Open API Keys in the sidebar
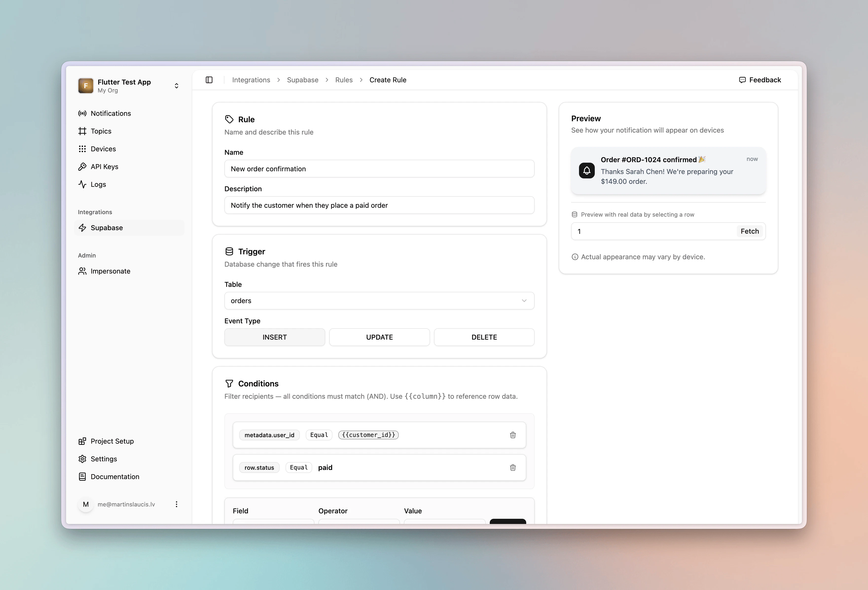 pos(129,166)
